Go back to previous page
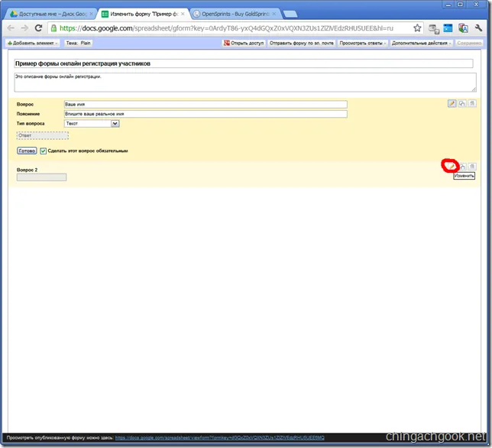This screenshot has height=448, width=492. click(x=11, y=28)
